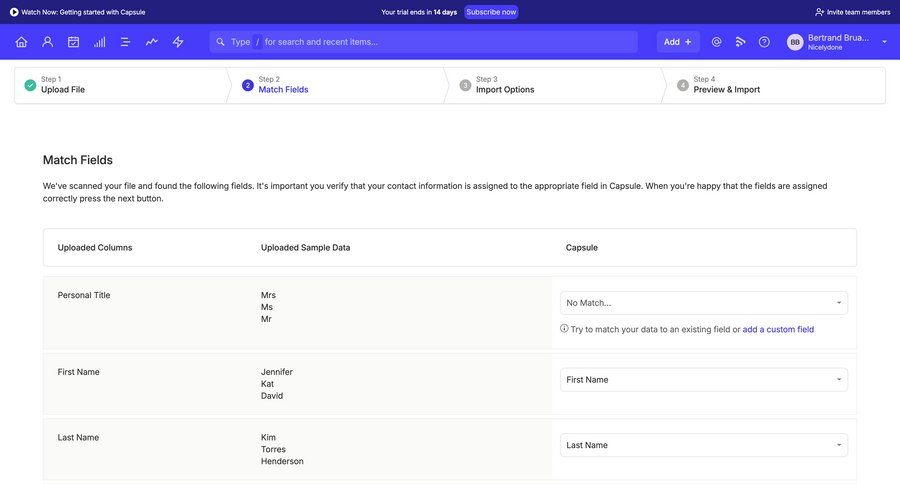The width and height of the screenshot is (900, 484).
Task: Go back to Step 1 Upload File
Action: [x=62, y=85]
